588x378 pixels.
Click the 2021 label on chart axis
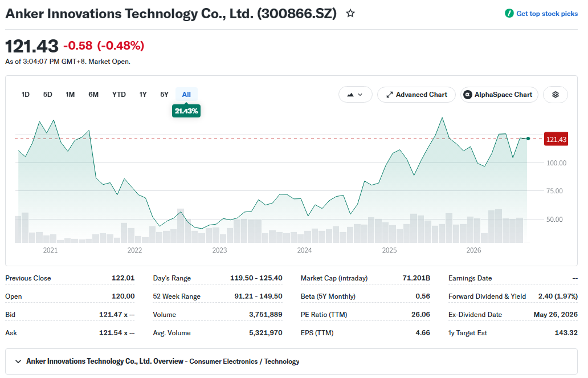(50, 250)
